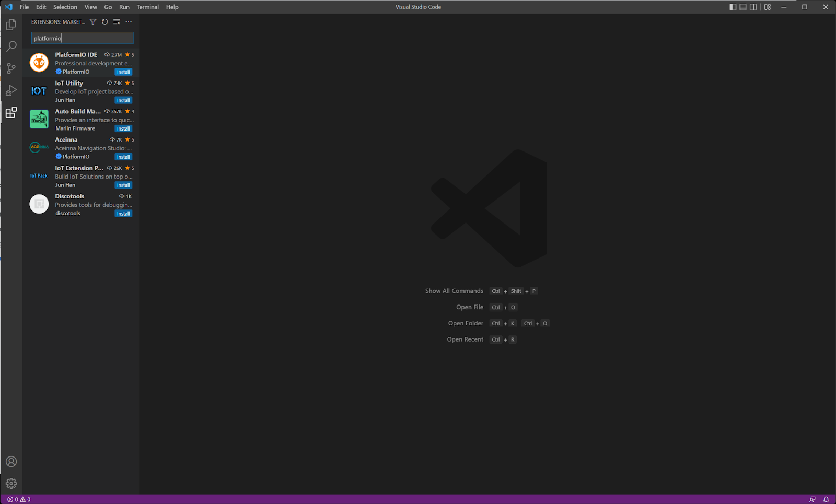Click the Open Folder hint
This screenshot has width=836, height=504.
466,323
